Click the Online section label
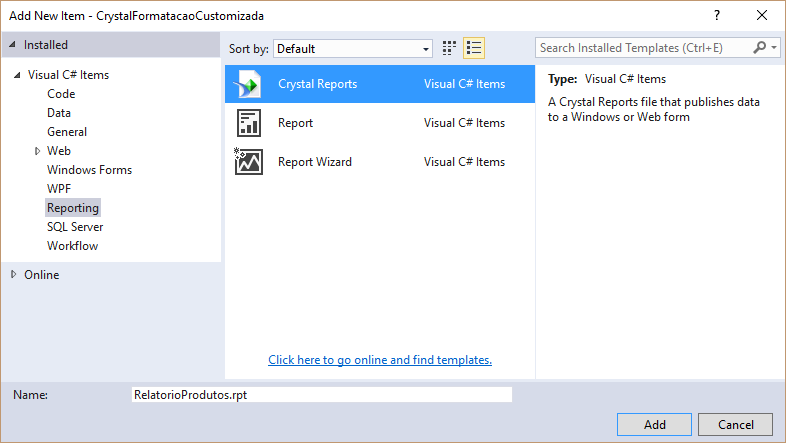This screenshot has height=443, width=786. [x=42, y=275]
